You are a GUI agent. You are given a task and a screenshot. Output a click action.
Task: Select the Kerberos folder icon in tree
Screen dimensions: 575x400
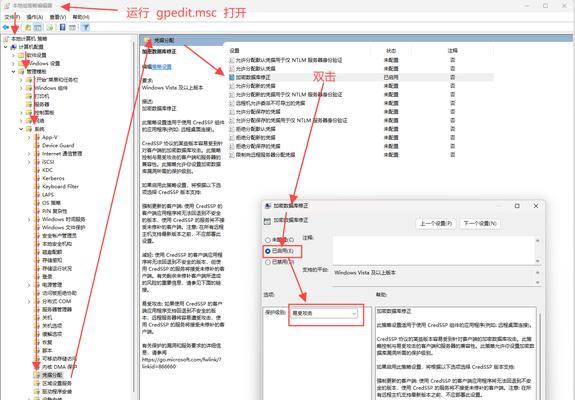(37, 178)
